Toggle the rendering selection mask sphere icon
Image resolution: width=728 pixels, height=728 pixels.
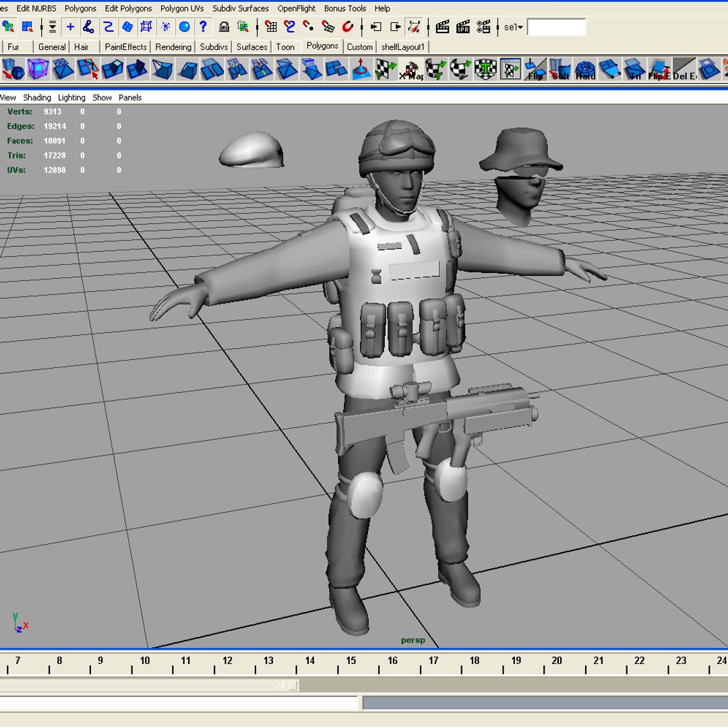point(184,27)
